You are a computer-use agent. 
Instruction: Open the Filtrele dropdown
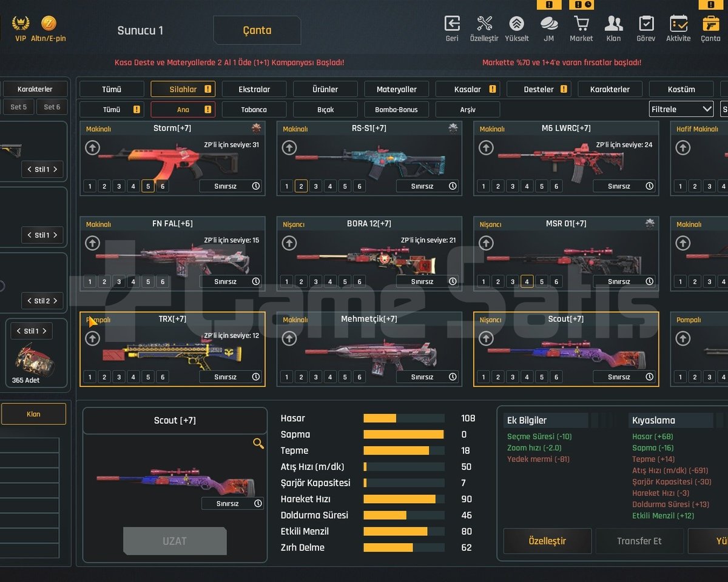click(681, 109)
